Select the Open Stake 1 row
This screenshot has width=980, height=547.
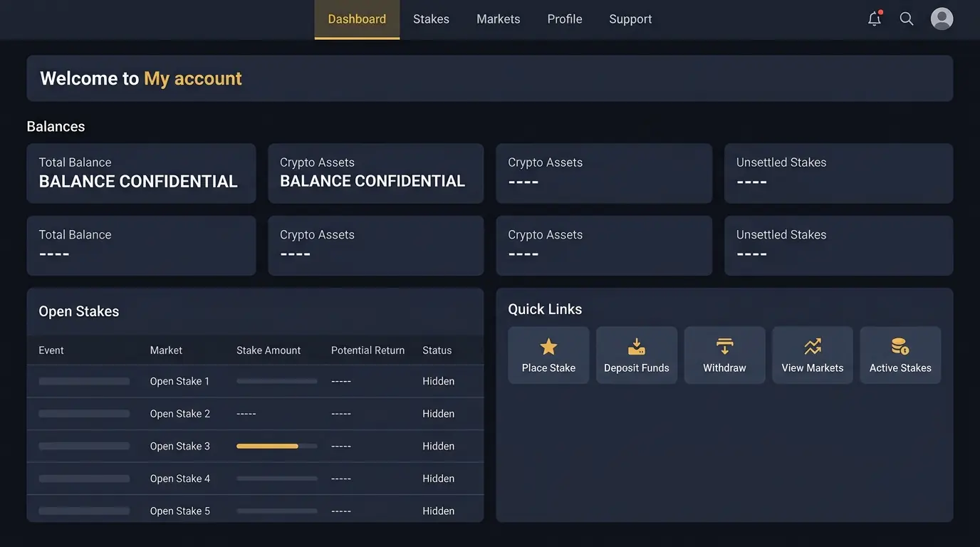pyautogui.click(x=255, y=381)
